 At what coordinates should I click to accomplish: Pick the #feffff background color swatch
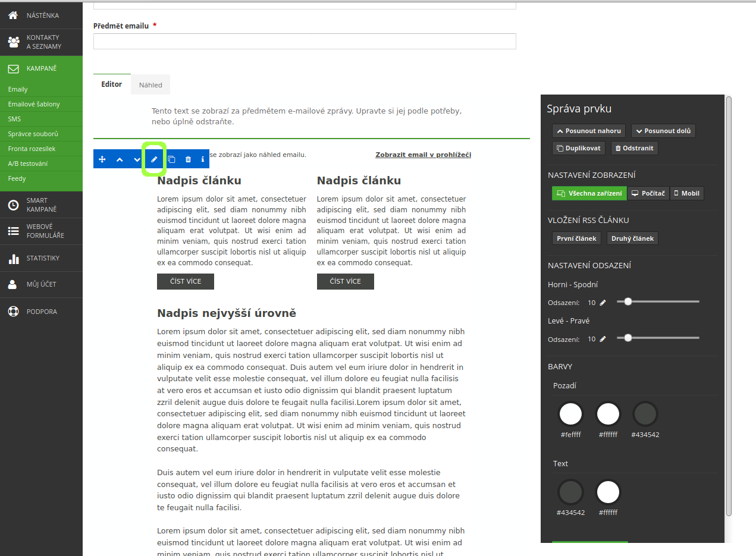point(571,414)
